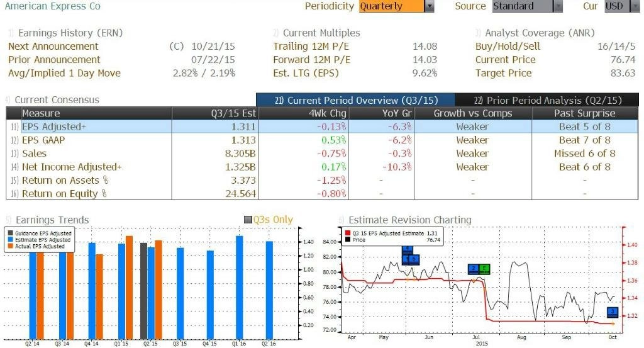
Task: Click Prior Announcement date 07/22/15
Action: (213, 60)
